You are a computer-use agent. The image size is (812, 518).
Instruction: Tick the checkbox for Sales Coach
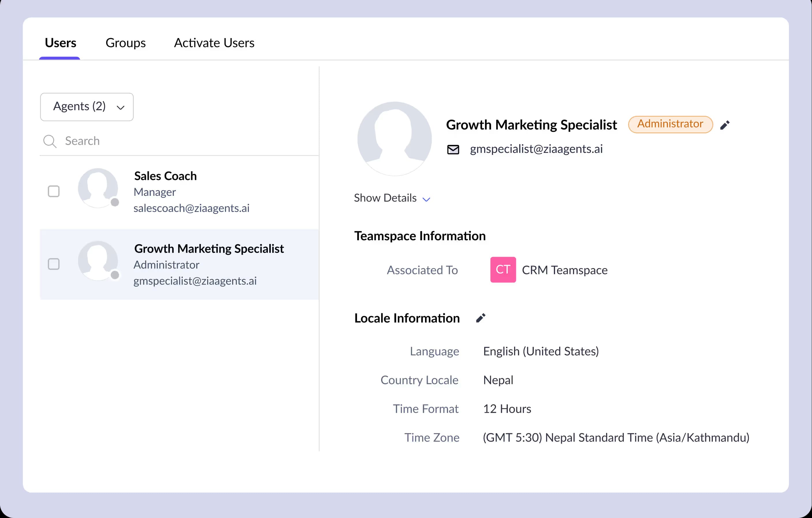click(54, 191)
